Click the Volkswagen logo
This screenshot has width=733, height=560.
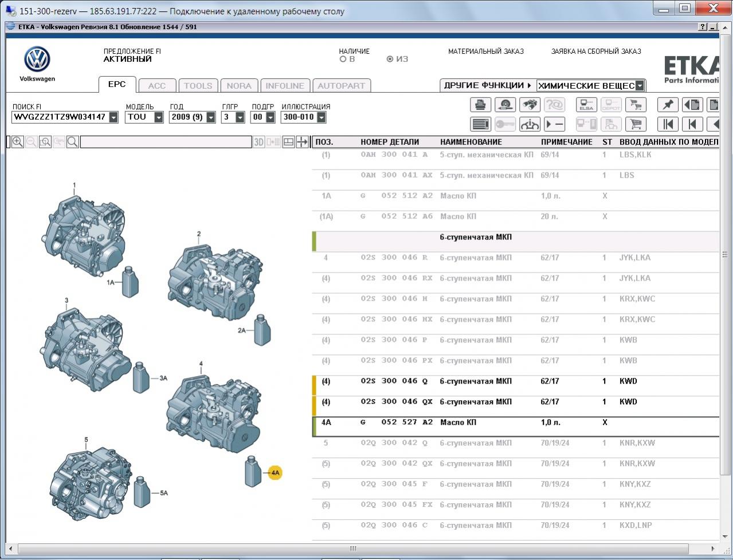[x=37, y=60]
